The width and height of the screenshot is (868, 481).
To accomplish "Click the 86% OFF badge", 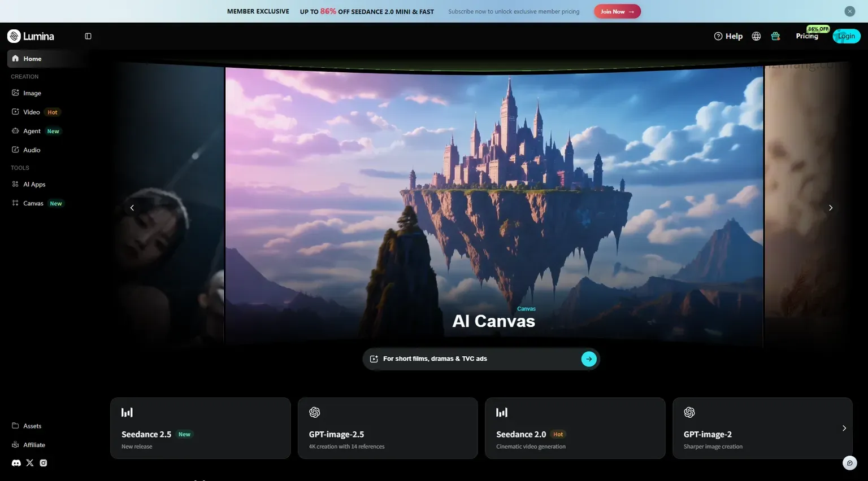I will pyautogui.click(x=818, y=29).
